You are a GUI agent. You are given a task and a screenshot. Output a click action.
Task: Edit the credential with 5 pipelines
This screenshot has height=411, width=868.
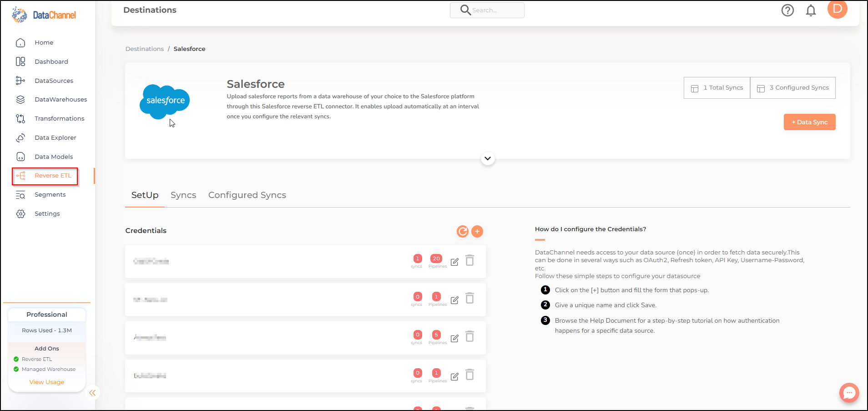[x=454, y=338]
